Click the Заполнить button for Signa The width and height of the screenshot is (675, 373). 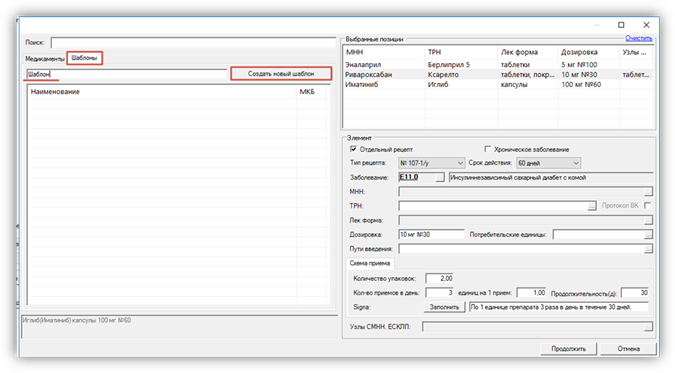444,307
